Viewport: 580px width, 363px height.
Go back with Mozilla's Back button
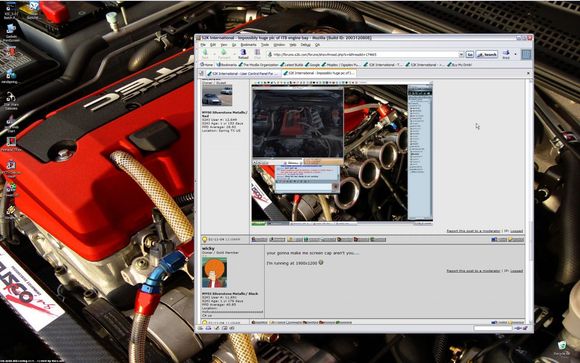pos(205,54)
